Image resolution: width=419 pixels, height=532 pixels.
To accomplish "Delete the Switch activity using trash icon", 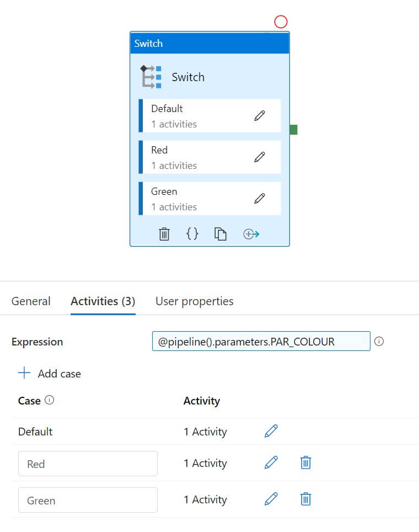I will pos(164,234).
